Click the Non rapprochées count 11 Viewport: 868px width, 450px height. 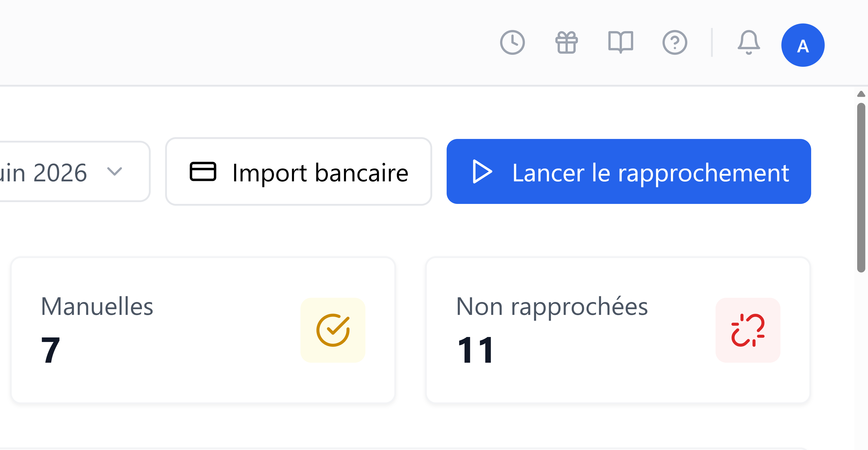pos(476,350)
